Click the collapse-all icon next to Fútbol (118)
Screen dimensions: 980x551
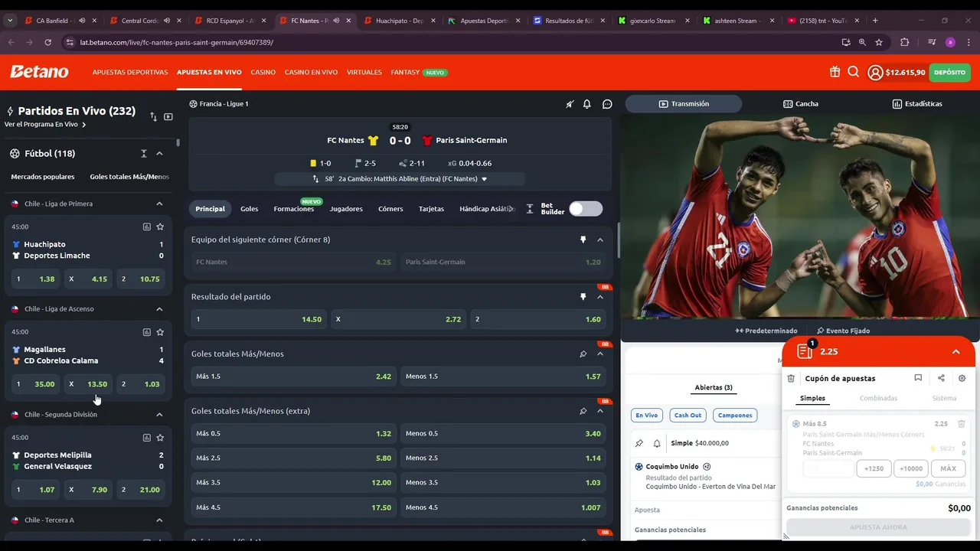[143, 153]
